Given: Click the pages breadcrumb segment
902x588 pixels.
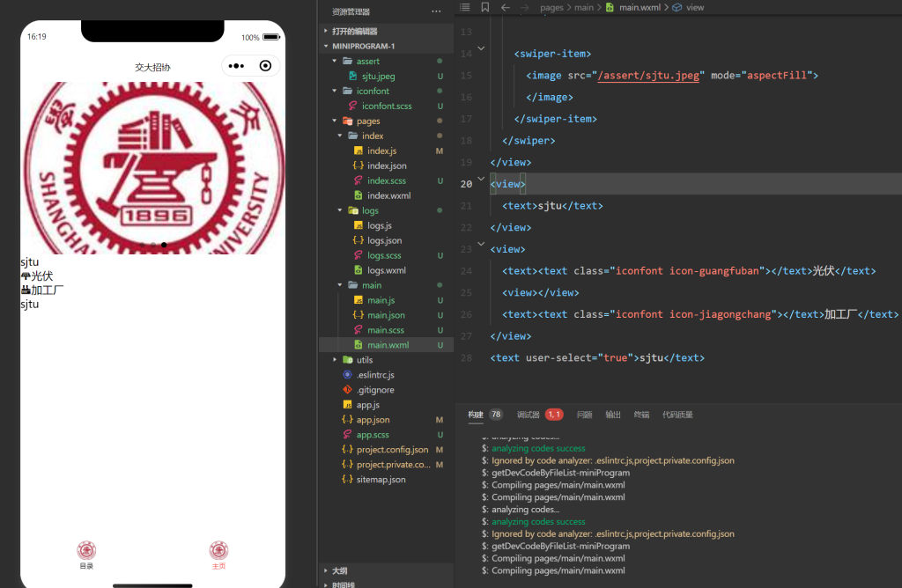Looking at the screenshot, I should 551,7.
